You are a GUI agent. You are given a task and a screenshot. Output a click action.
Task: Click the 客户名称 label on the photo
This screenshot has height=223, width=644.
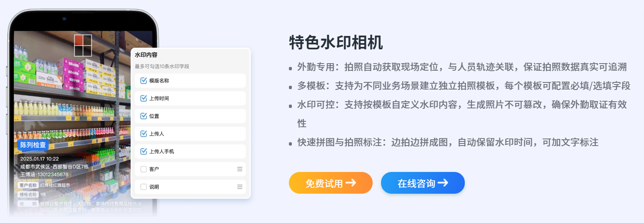28,185
